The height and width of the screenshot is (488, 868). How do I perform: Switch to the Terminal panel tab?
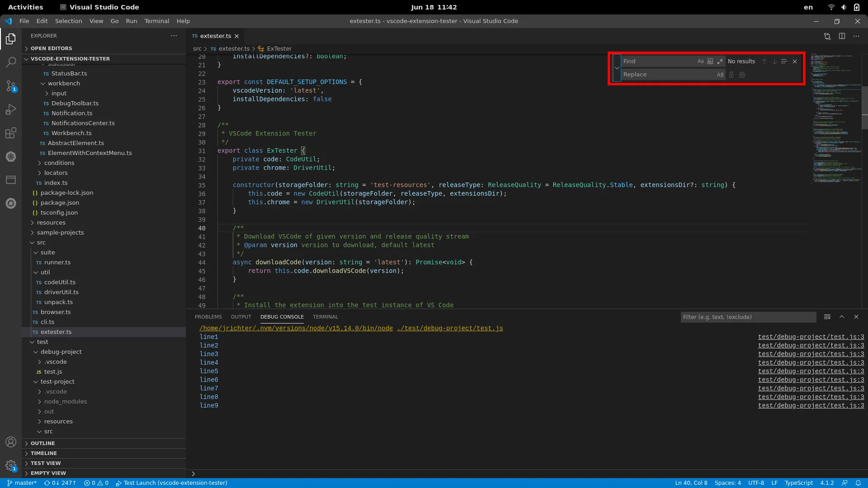pos(325,317)
